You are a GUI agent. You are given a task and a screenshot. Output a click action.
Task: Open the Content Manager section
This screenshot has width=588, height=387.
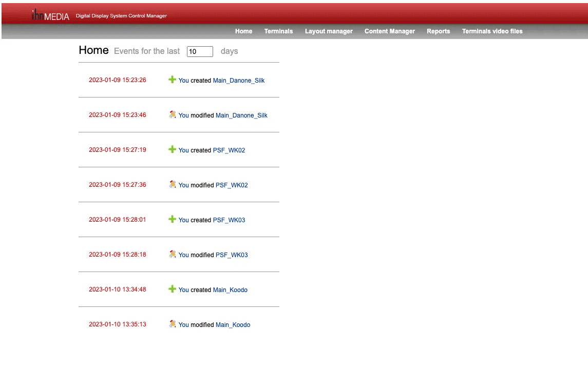pos(389,31)
